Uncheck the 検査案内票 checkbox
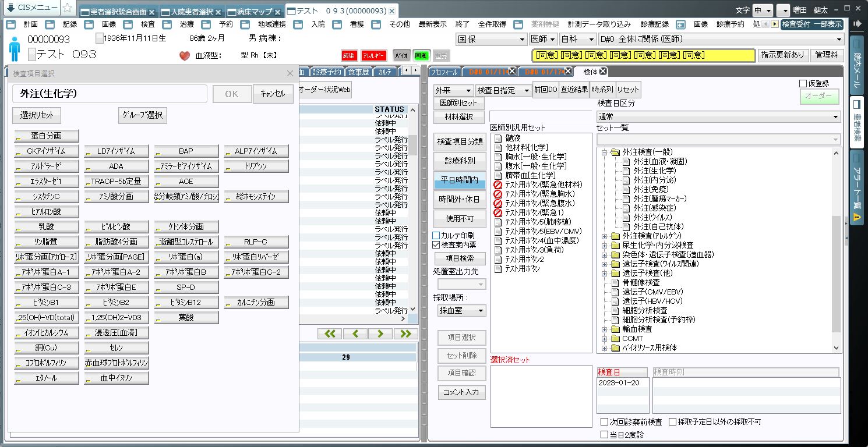The height and width of the screenshot is (447, 868). [436, 245]
